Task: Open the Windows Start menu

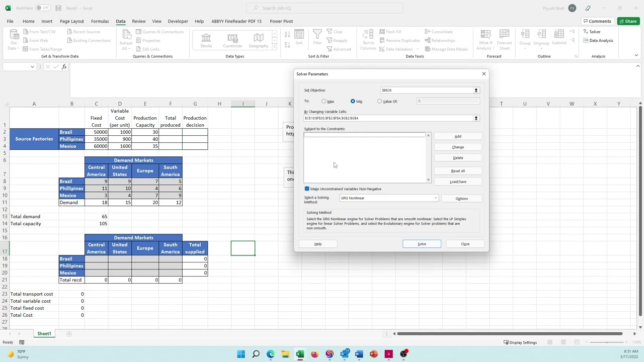Action: tap(241, 354)
